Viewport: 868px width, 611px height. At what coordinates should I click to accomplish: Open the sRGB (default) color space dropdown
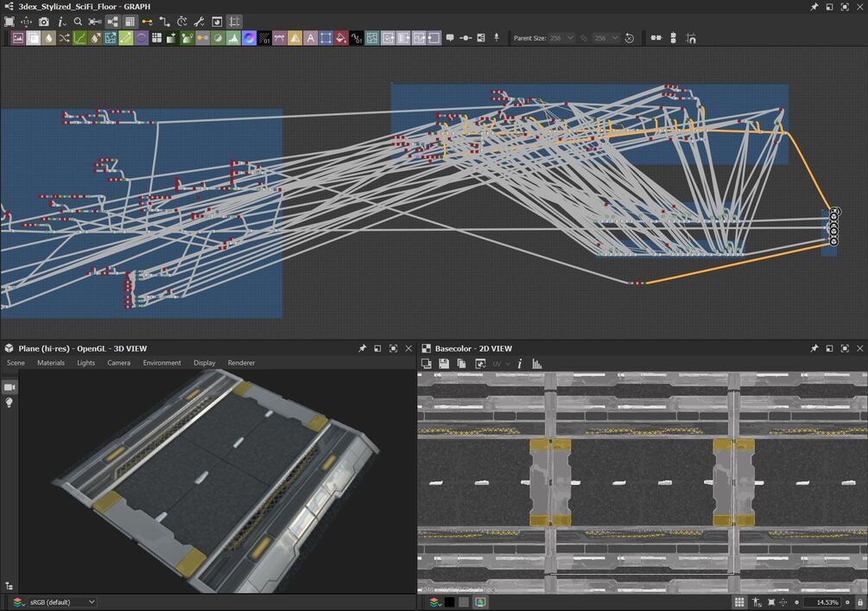tap(62, 602)
